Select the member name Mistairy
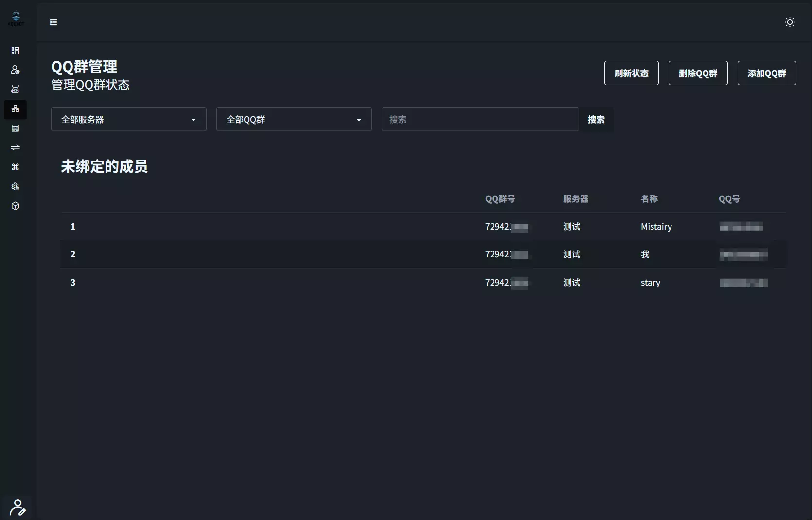812x520 pixels. click(x=656, y=226)
